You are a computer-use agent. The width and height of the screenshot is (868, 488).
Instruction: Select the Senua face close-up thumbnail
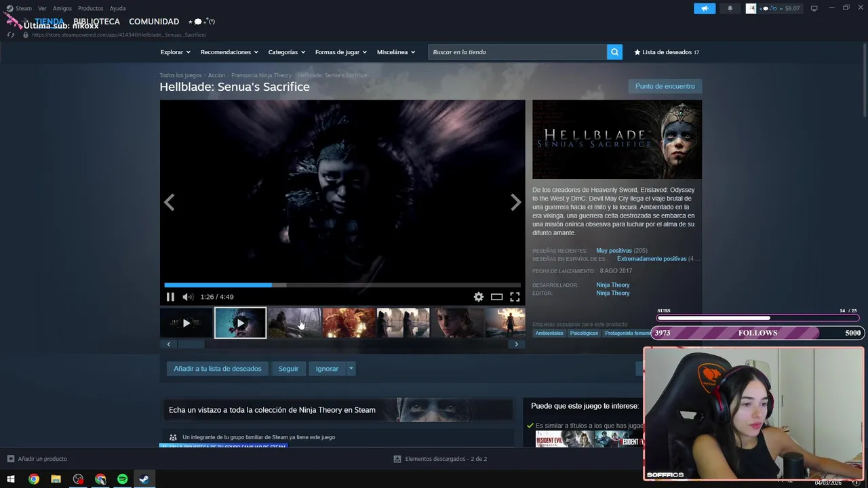point(458,323)
